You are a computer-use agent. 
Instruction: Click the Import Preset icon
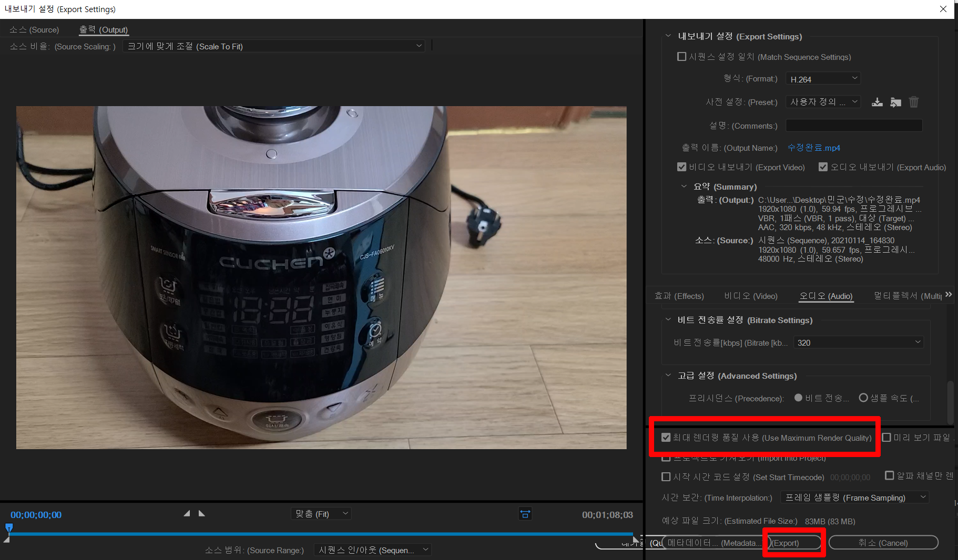pos(896,102)
